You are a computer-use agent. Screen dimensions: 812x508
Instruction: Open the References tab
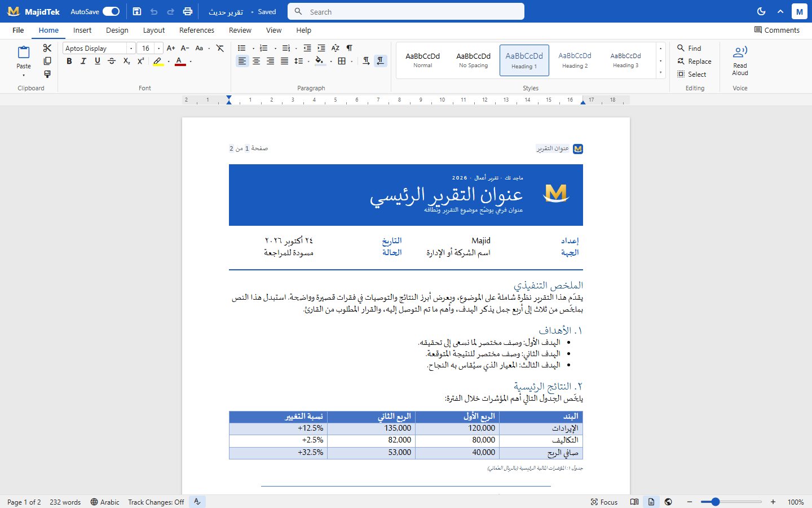click(x=197, y=30)
